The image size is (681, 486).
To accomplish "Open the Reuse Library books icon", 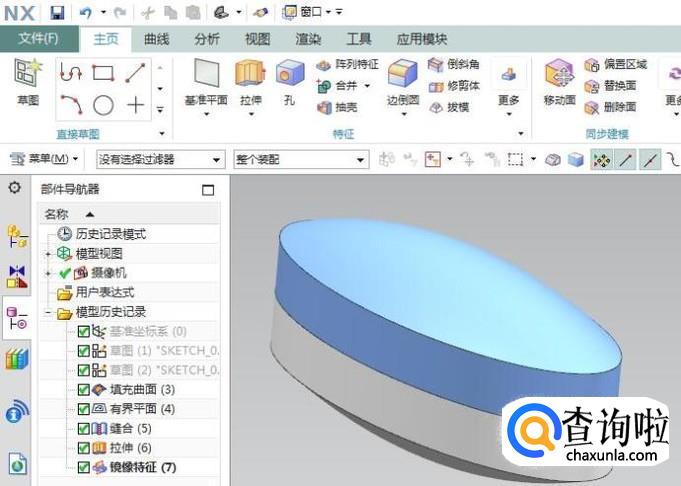I will point(17,359).
